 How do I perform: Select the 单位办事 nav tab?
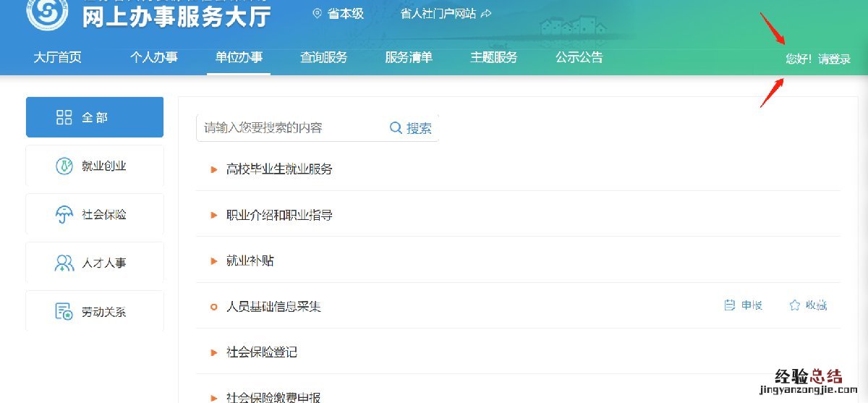click(x=239, y=58)
